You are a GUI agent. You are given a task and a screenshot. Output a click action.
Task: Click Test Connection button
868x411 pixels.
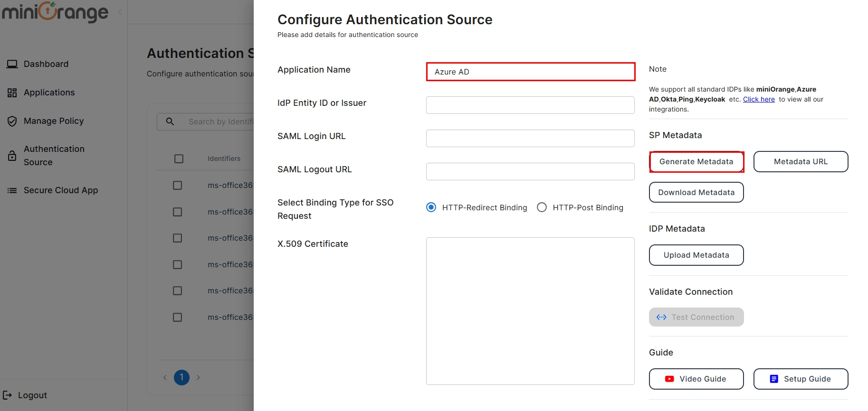click(696, 317)
